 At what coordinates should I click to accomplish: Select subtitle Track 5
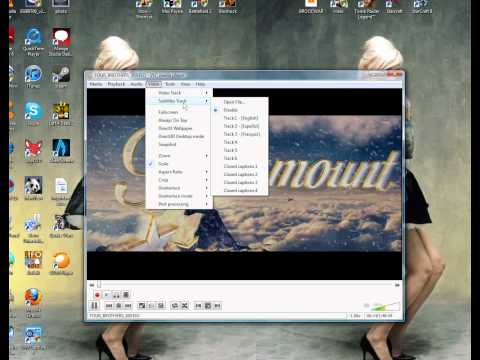pos(240,150)
